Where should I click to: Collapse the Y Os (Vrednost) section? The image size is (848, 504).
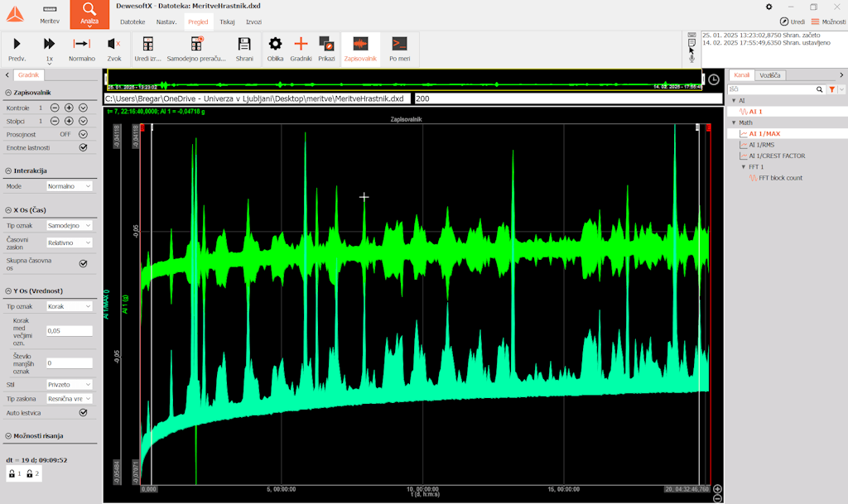click(8, 291)
